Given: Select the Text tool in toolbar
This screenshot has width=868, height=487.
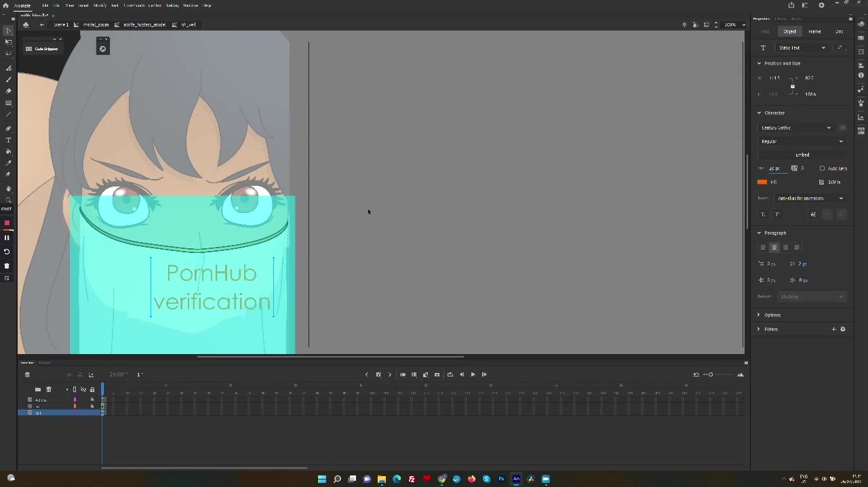Looking at the screenshot, I should pyautogui.click(x=9, y=140).
